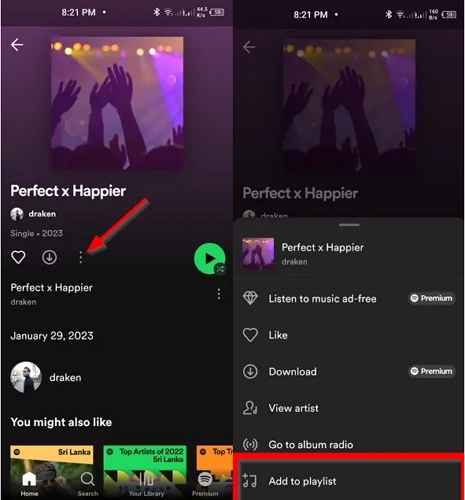Open Search tab in bottom navigation
Screen dimensions: 465x500
[x=88, y=484]
